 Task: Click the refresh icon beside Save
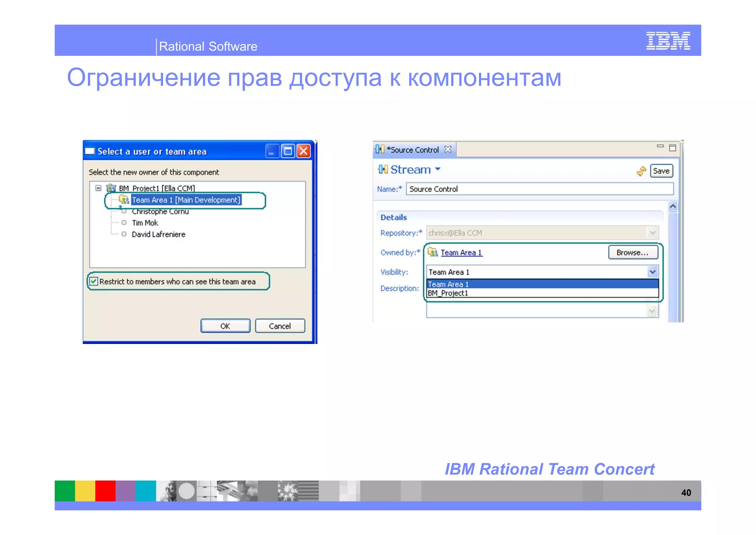[x=641, y=171]
